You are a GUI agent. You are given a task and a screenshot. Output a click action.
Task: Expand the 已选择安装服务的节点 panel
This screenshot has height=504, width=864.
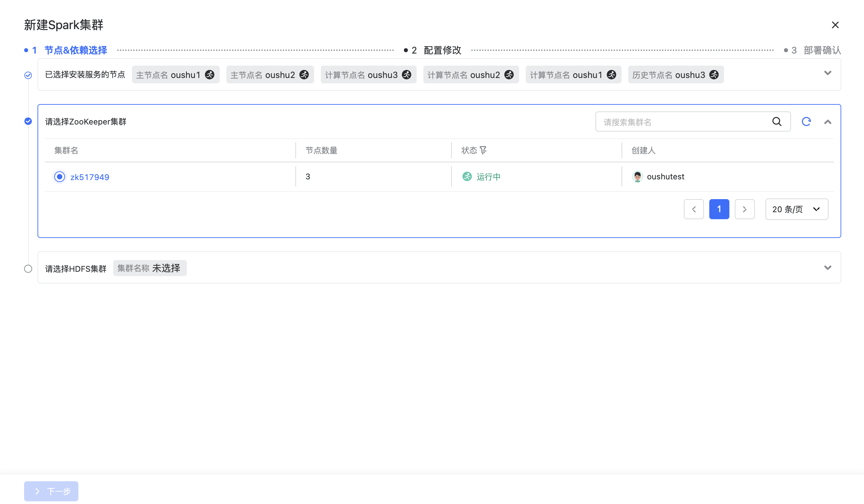coord(827,73)
